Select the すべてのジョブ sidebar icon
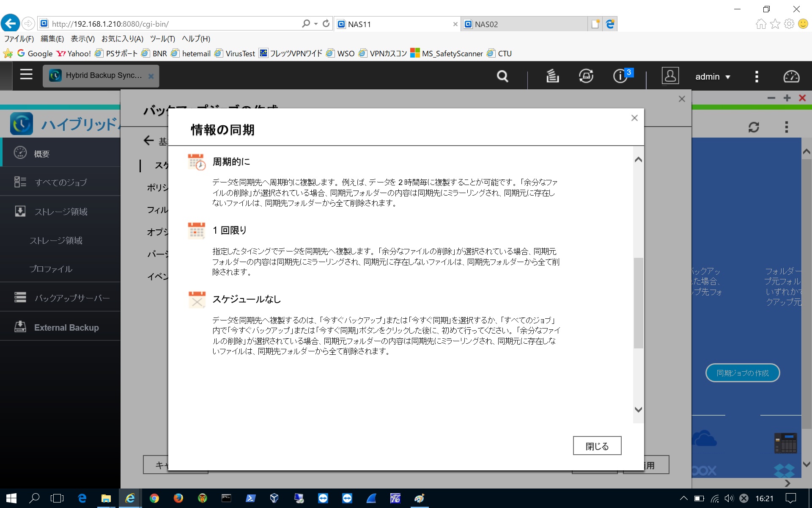Screen dimensions: 812x508 click(x=20, y=182)
